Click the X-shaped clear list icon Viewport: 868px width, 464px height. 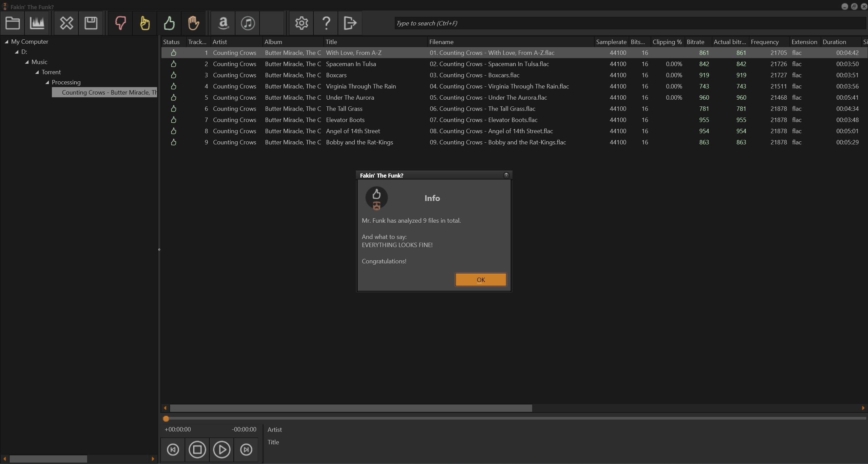tap(66, 23)
